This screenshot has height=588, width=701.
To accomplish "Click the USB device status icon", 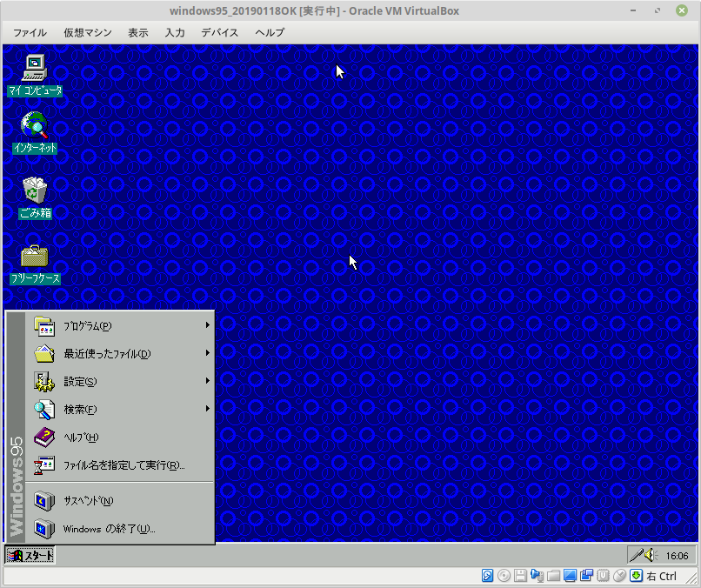I will (x=604, y=575).
